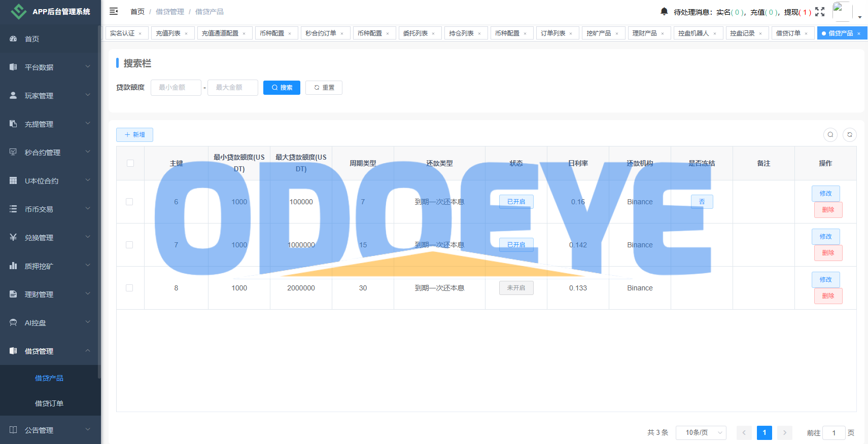Image resolution: width=868 pixels, height=444 pixels.
Task: Click the go-to page number input
Action: point(834,433)
